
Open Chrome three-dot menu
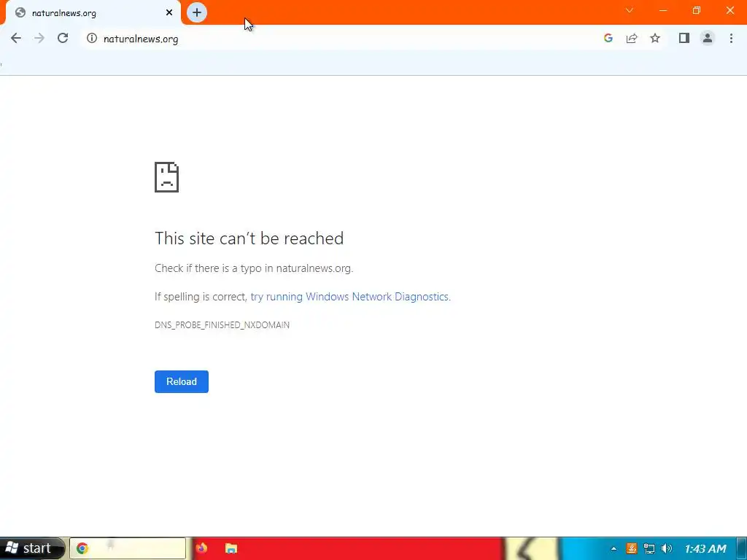731,39
